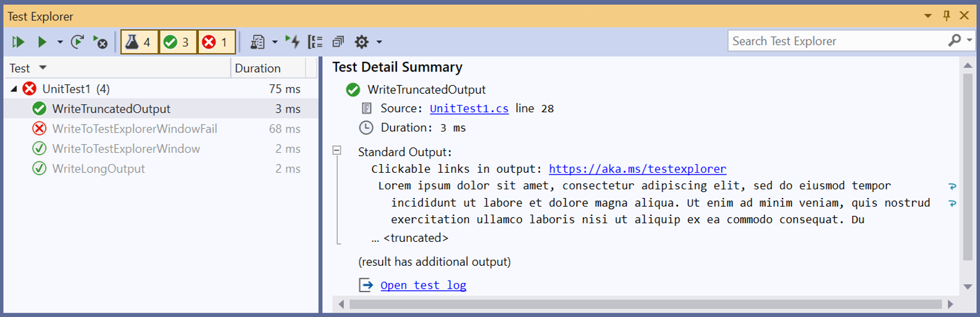Toggle the passed tests filter showing 3
Screen dimensions: 980x317
178,42
